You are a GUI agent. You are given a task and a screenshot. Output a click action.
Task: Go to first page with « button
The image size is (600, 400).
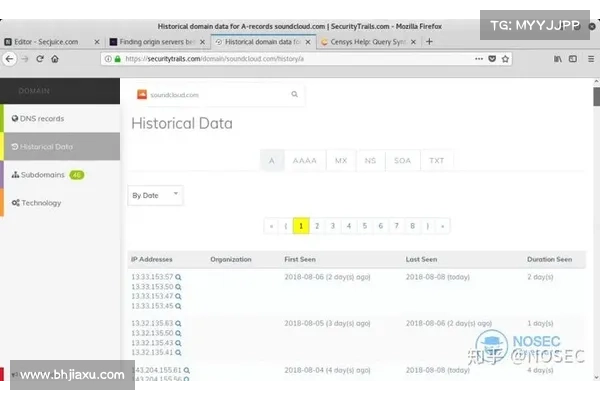click(x=271, y=226)
